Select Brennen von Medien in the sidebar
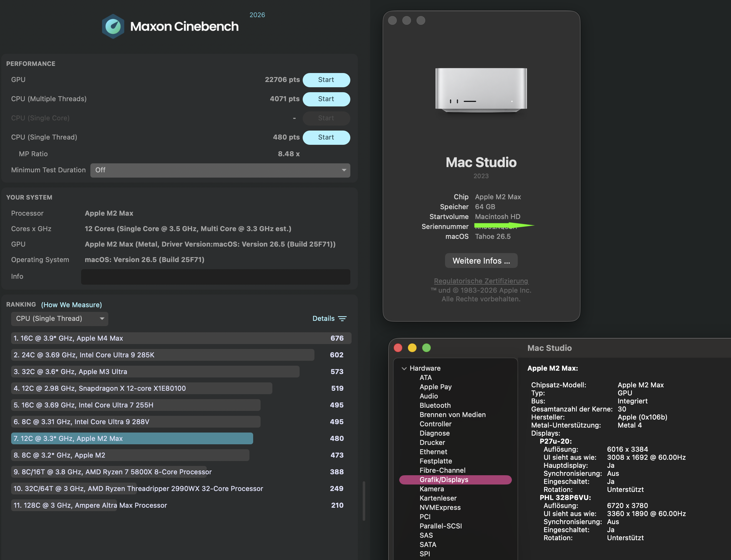 pyautogui.click(x=452, y=415)
